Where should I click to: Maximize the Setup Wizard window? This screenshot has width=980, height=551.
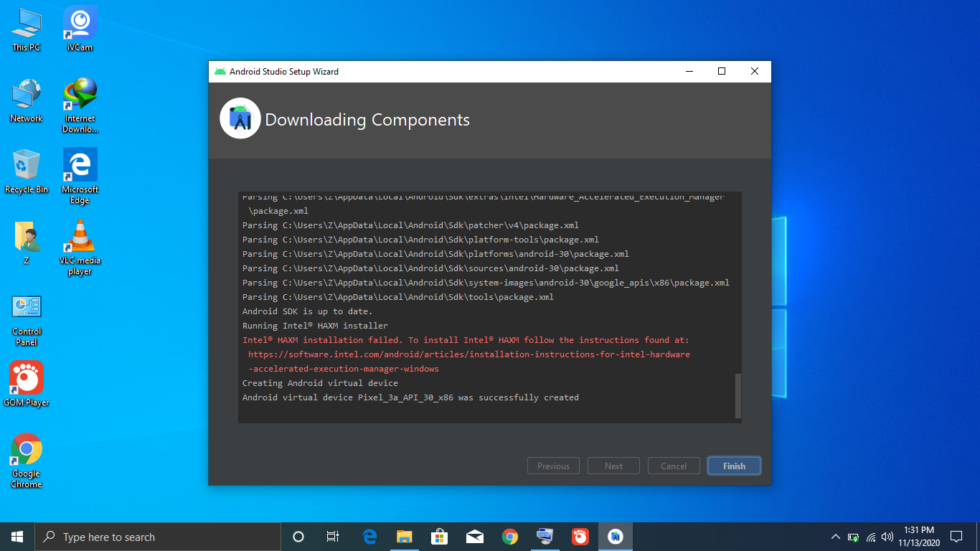click(x=722, y=71)
